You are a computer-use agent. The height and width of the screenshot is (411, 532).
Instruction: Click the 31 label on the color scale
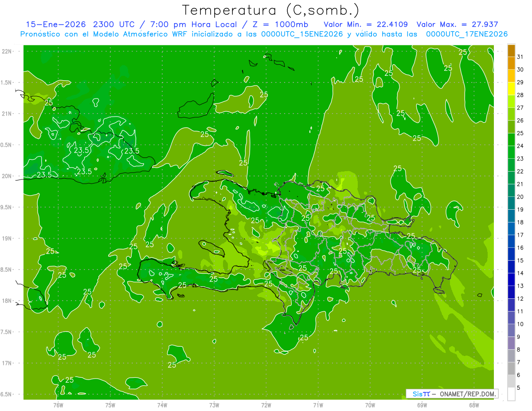tap(520, 57)
